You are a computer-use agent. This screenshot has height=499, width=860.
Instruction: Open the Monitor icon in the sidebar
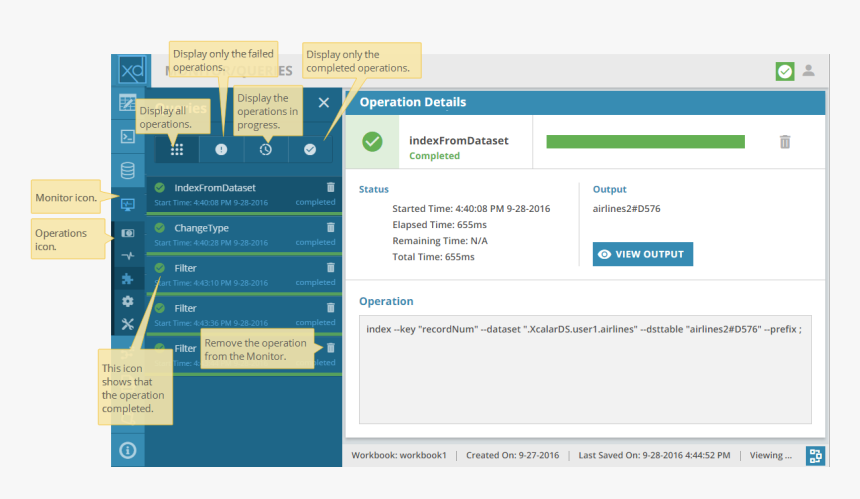tap(127, 204)
